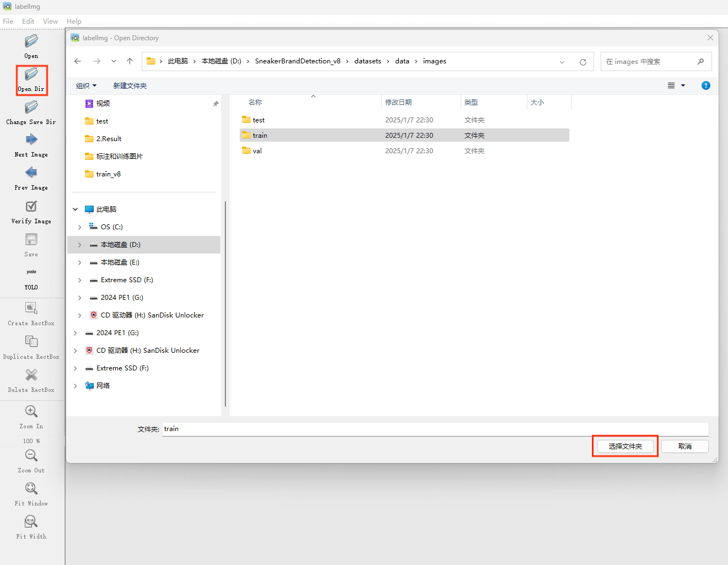Image resolution: width=728 pixels, height=565 pixels.
Task: Click the 取消 button
Action: (x=684, y=446)
